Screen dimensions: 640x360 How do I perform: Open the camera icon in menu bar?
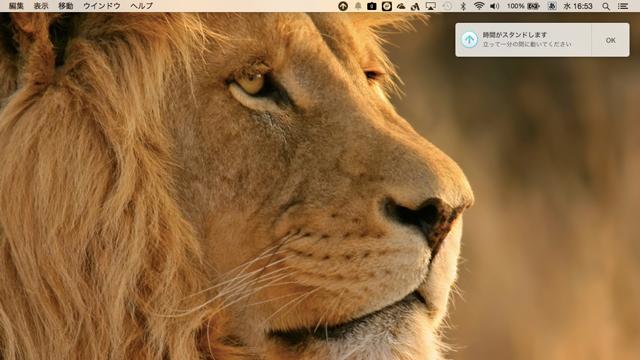pyautogui.click(x=371, y=6)
